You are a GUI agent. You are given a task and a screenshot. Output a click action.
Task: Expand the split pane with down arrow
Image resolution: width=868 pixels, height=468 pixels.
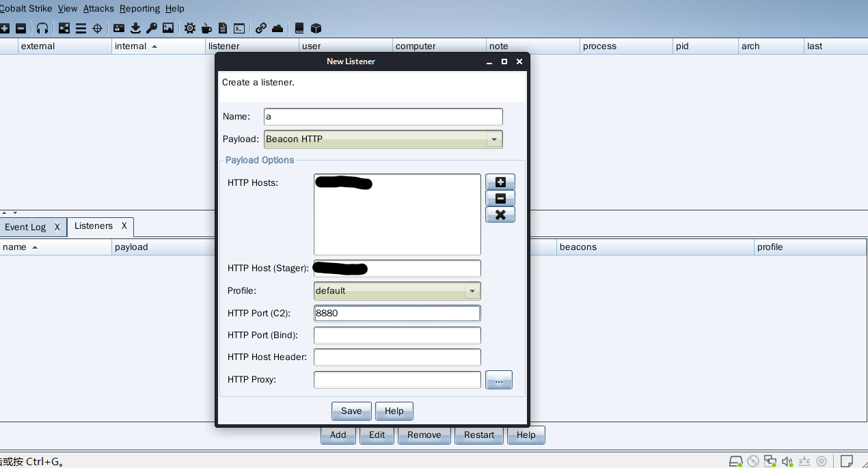pyautogui.click(x=15, y=212)
